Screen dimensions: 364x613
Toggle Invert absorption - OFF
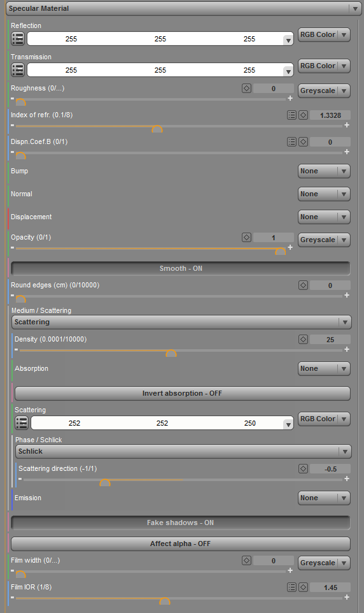(183, 393)
